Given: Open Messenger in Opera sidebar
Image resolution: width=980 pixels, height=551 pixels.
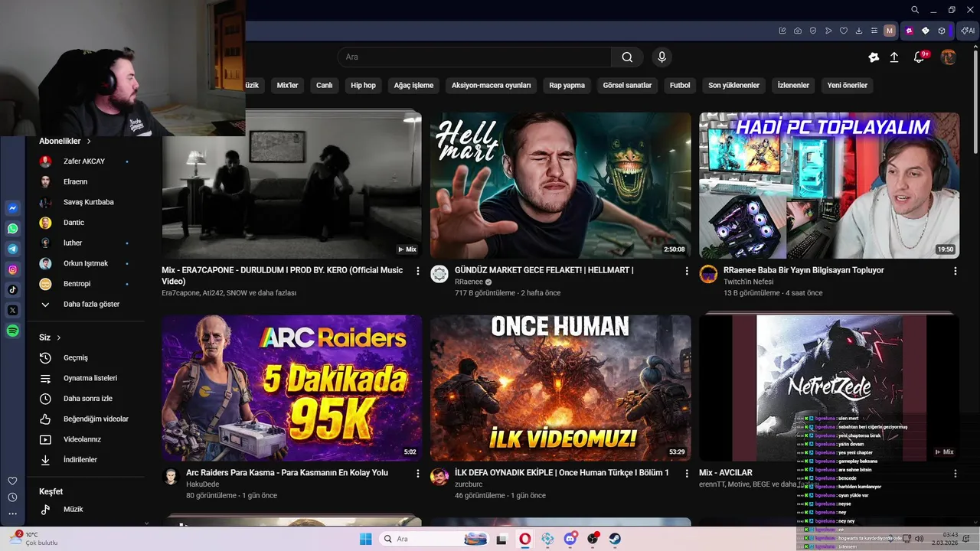Looking at the screenshot, I should point(13,208).
